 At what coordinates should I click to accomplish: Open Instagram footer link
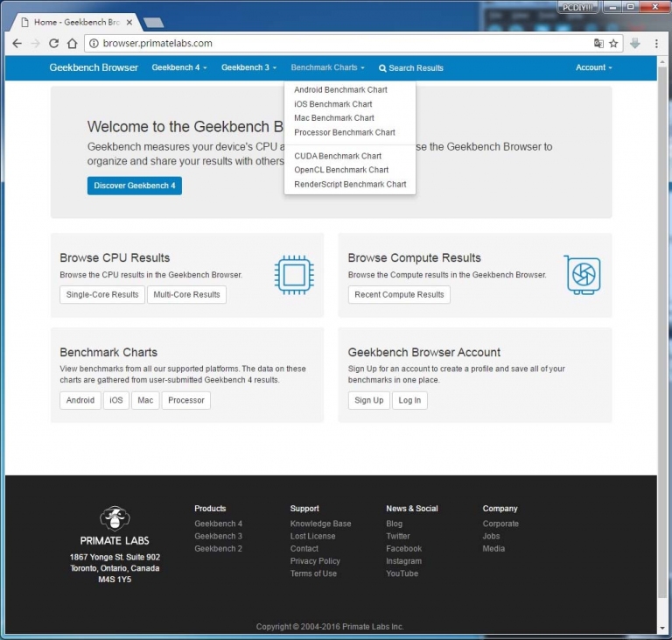tap(403, 561)
